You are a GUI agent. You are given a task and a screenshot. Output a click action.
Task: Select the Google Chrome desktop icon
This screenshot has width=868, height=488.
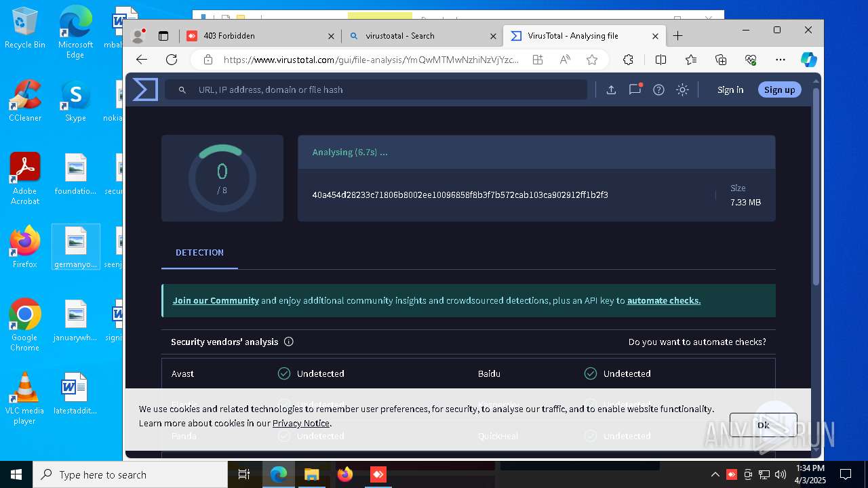(25, 325)
